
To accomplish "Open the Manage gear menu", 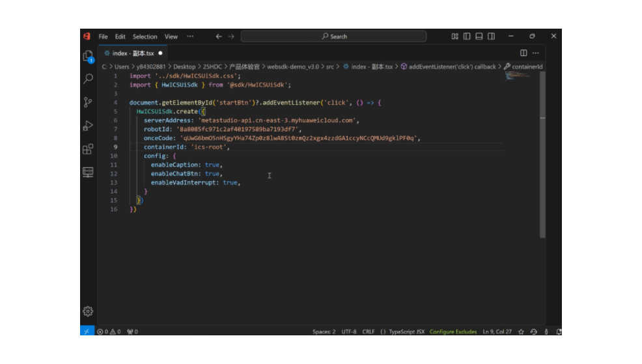I will [x=88, y=311].
